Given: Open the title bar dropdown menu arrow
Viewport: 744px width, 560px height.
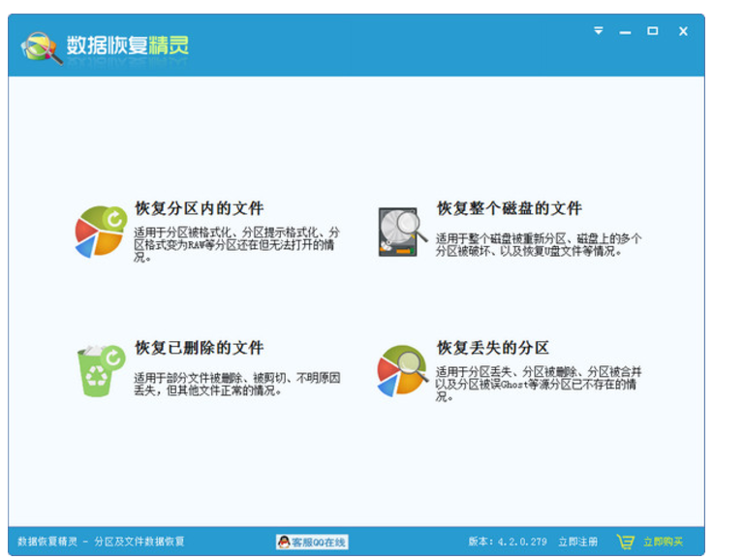Looking at the screenshot, I should click(599, 31).
